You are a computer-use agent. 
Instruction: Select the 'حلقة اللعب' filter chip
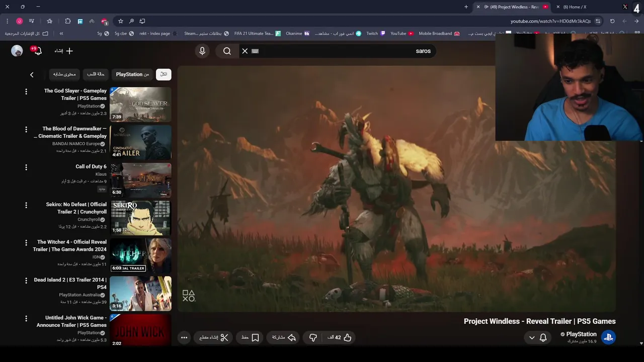[x=96, y=74]
